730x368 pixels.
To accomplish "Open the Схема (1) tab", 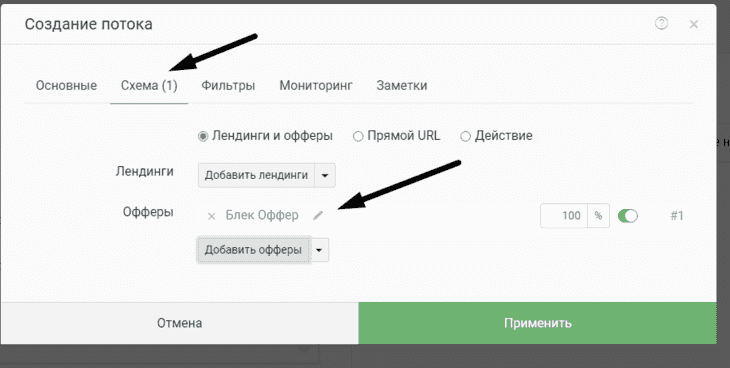I will [149, 86].
